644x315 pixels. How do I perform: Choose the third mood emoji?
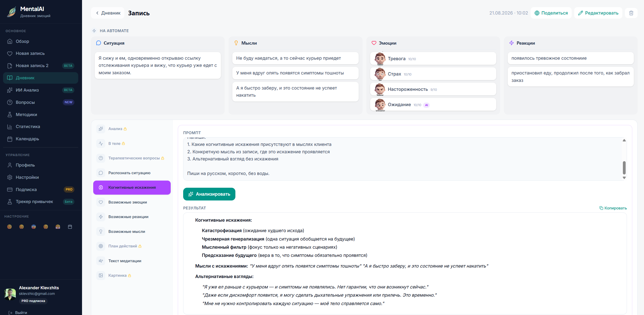pyautogui.click(x=34, y=227)
